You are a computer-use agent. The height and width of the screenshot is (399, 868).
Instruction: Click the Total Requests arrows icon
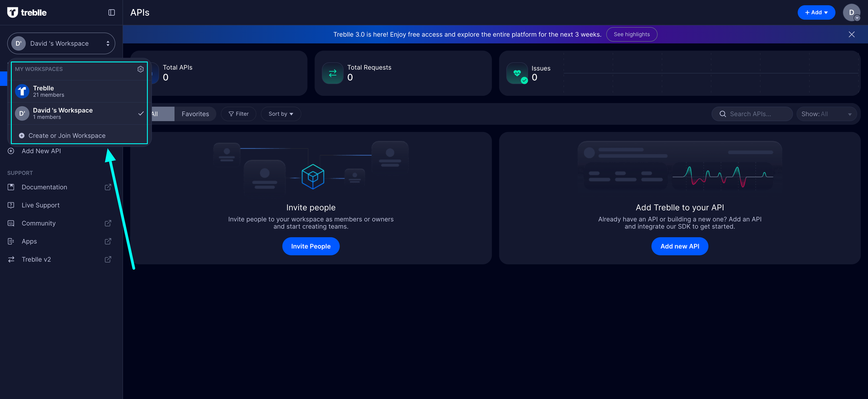coord(333,73)
